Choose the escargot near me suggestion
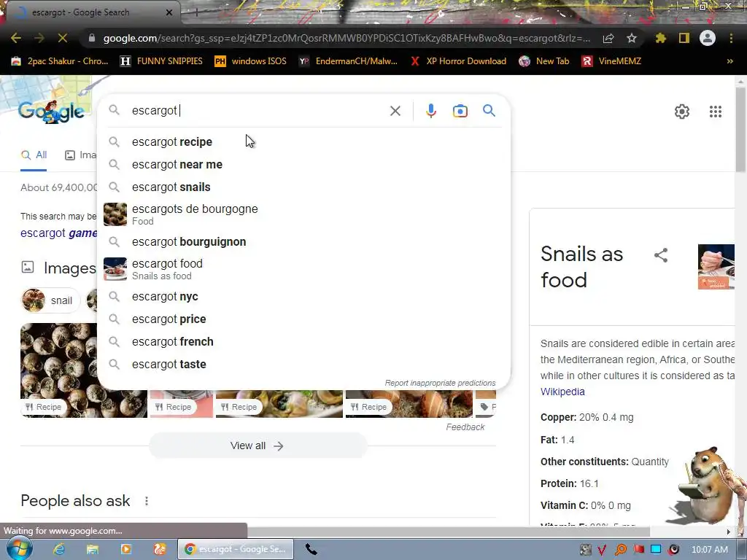 pos(304,164)
